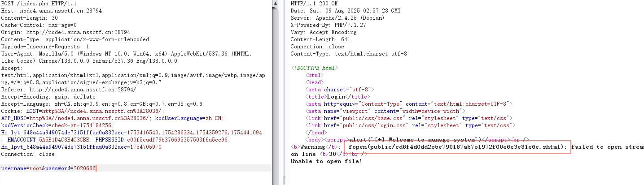
Task: Click the Cookie HOST value line
Action: (83, 111)
